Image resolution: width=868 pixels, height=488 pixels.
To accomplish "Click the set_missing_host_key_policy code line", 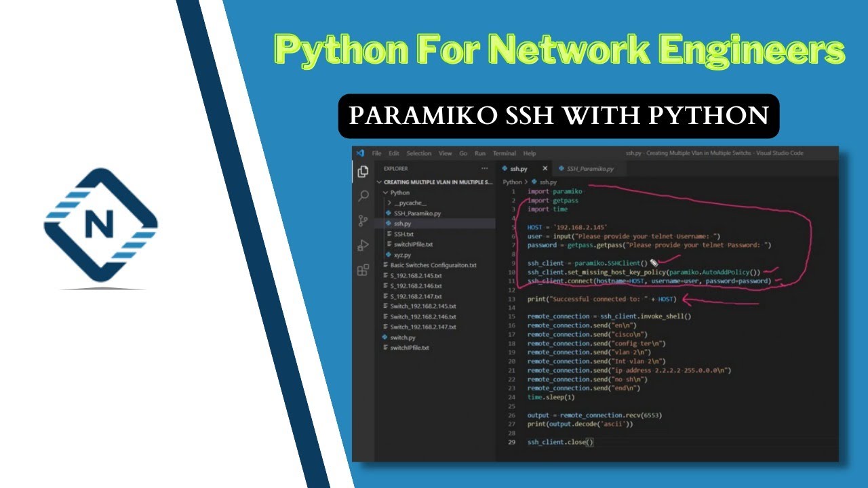I will [644, 272].
